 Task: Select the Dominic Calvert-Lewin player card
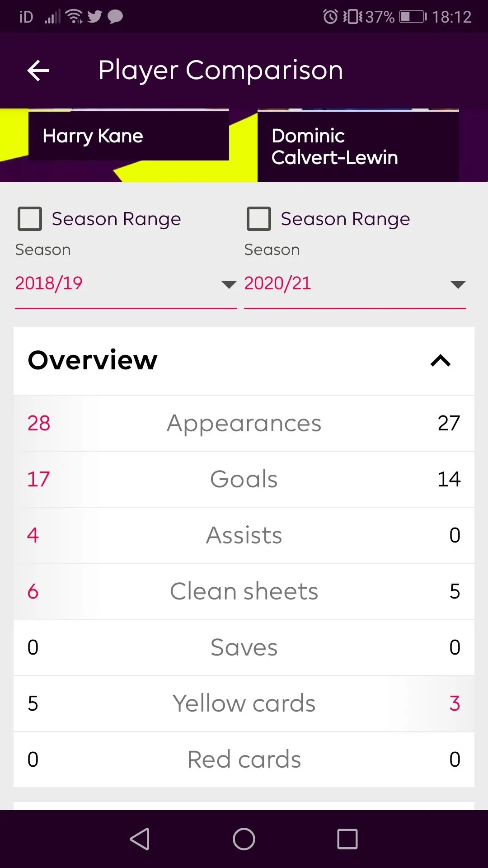click(x=358, y=146)
